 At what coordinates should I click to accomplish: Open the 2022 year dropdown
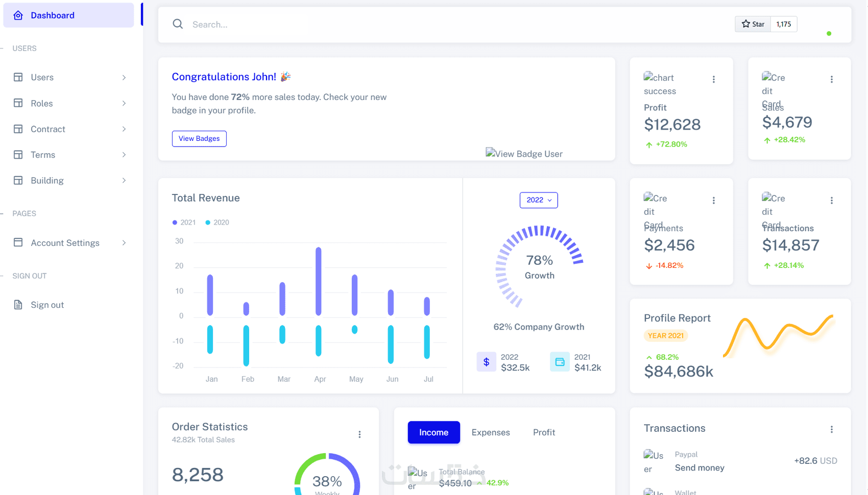(539, 200)
